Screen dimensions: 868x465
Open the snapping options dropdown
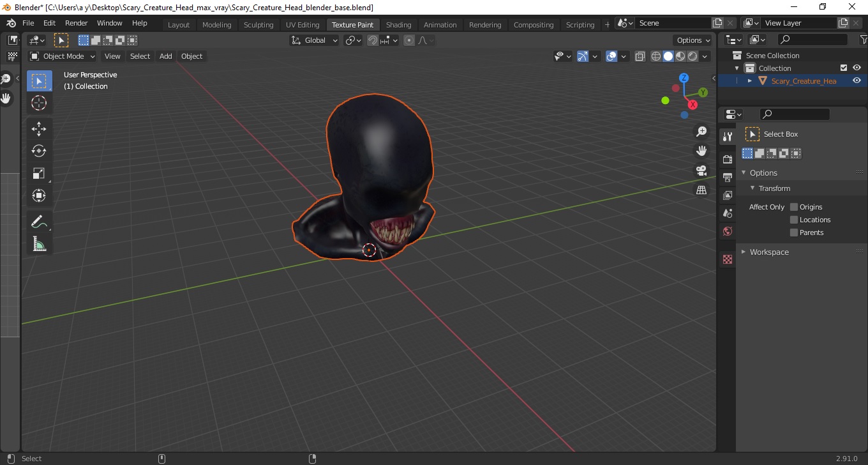click(x=389, y=40)
